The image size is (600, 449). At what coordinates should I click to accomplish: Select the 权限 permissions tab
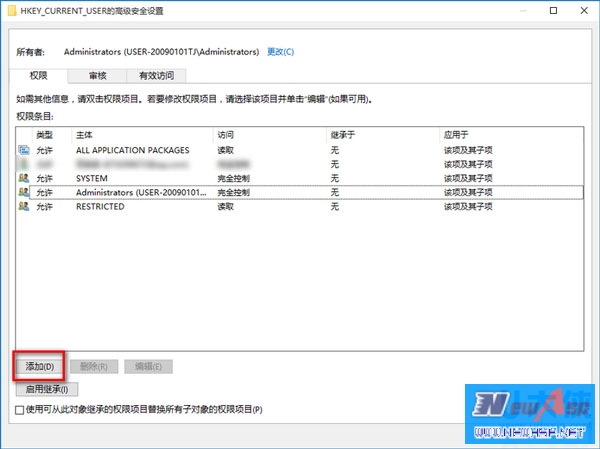click(x=39, y=75)
